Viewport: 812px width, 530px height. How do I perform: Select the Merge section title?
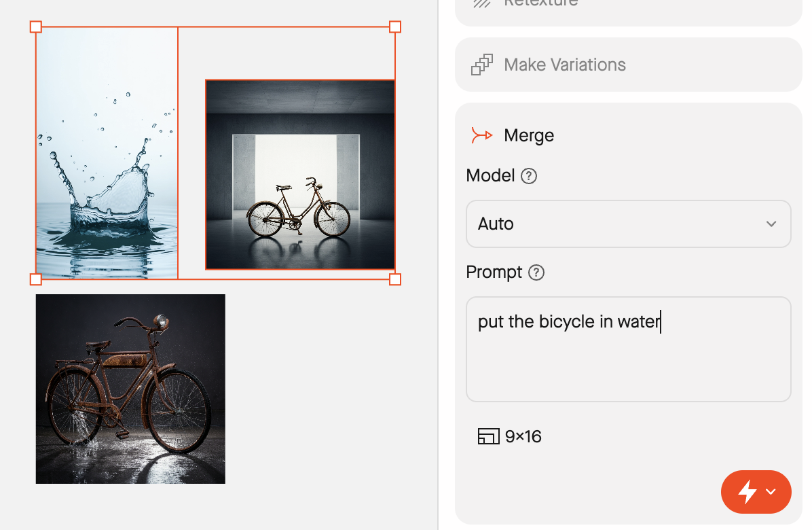(529, 135)
